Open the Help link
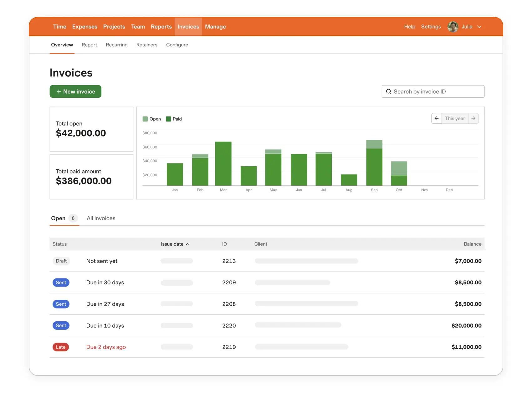The image size is (532, 394). coord(409,27)
